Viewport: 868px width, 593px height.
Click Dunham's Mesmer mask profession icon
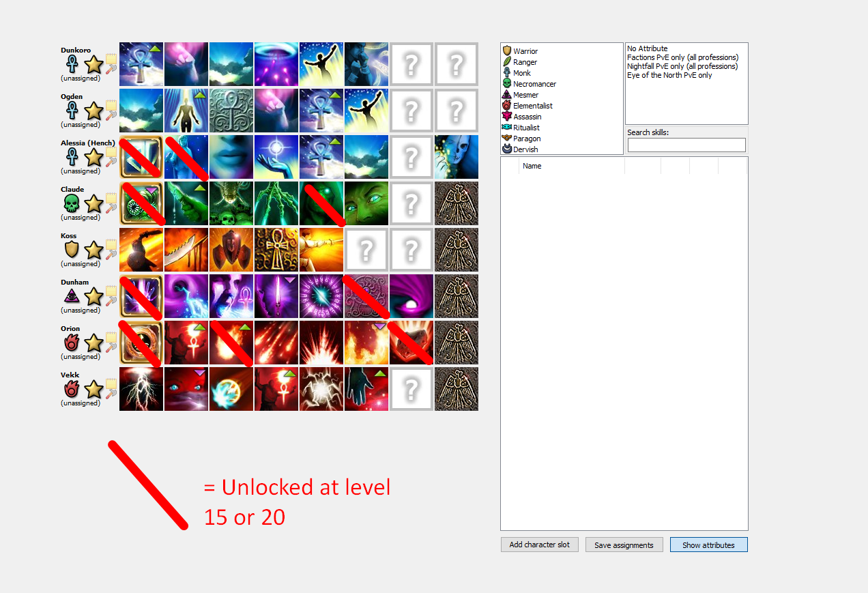click(72, 297)
